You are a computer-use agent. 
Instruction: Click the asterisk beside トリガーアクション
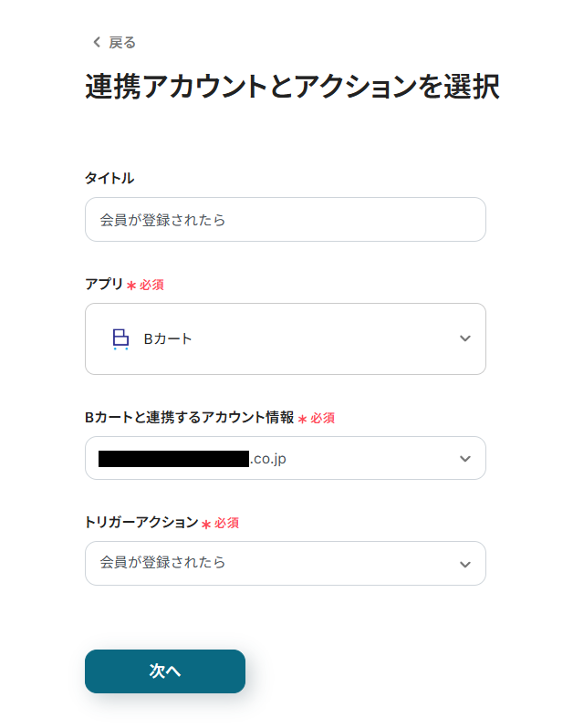click(206, 525)
